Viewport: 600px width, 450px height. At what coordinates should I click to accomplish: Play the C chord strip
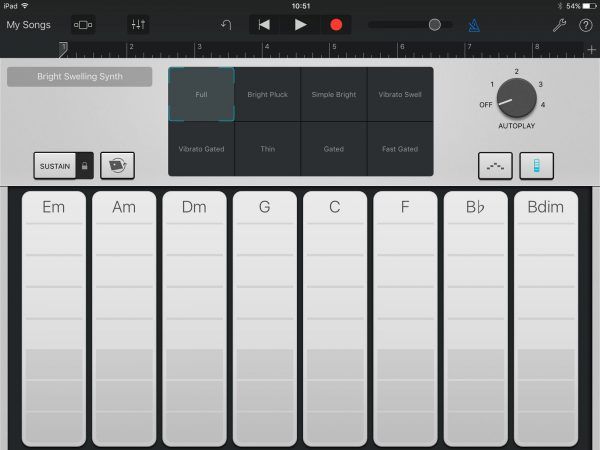(x=335, y=318)
